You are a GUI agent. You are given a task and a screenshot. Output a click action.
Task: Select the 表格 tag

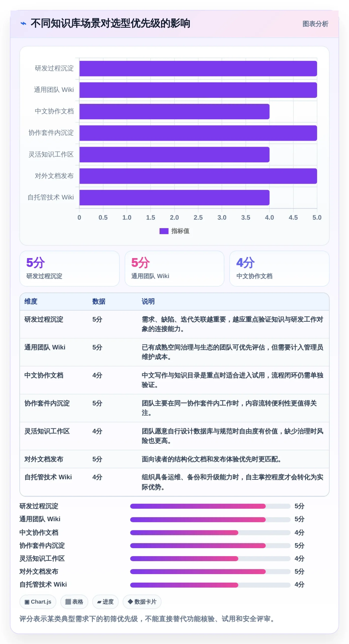(74, 602)
